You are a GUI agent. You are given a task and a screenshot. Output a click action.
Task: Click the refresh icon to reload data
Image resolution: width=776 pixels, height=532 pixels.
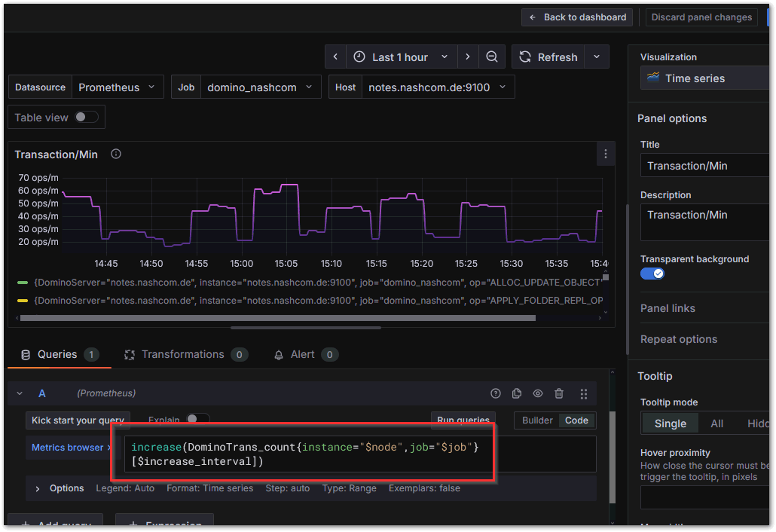525,57
